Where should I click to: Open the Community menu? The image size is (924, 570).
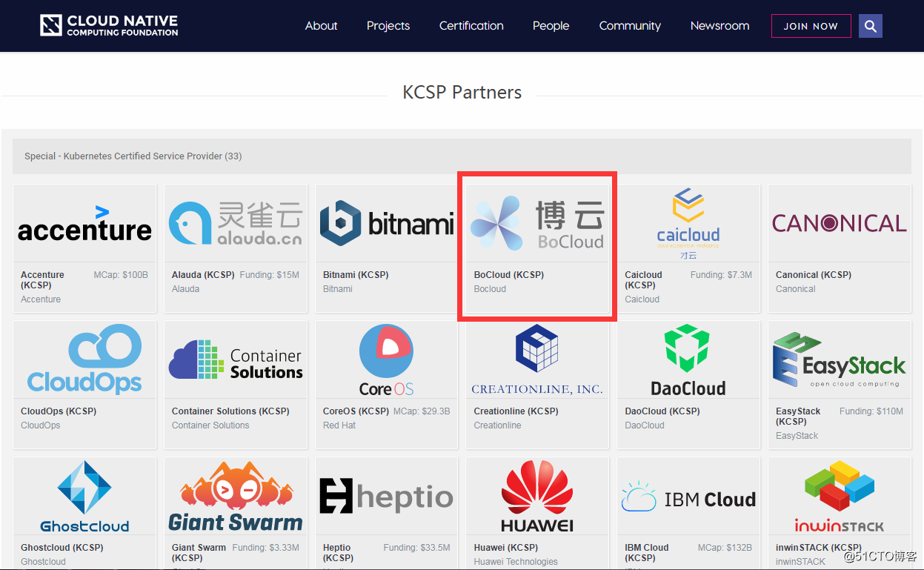630,25
